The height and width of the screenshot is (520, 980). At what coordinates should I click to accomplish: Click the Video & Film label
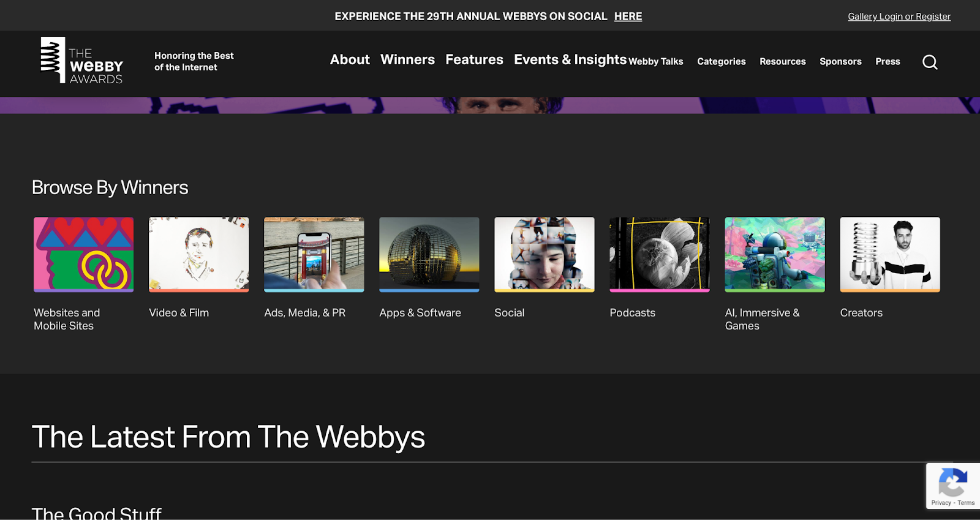click(x=179, y=312)
